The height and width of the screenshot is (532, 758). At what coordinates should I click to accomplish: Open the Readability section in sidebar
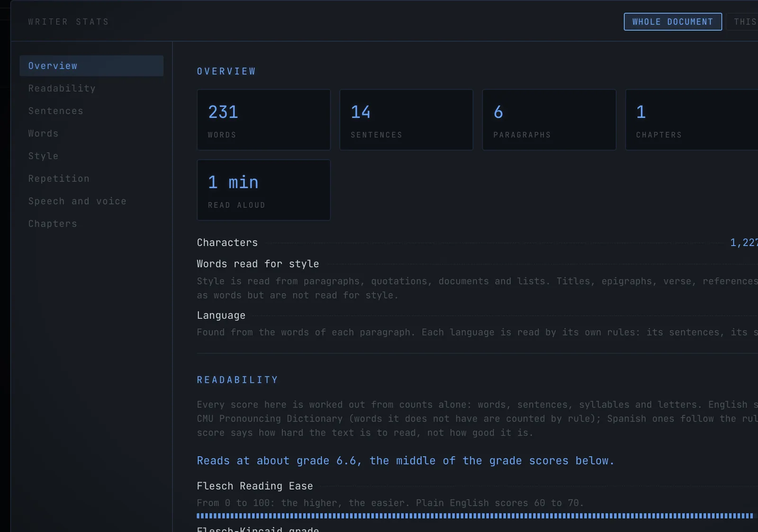91,89
